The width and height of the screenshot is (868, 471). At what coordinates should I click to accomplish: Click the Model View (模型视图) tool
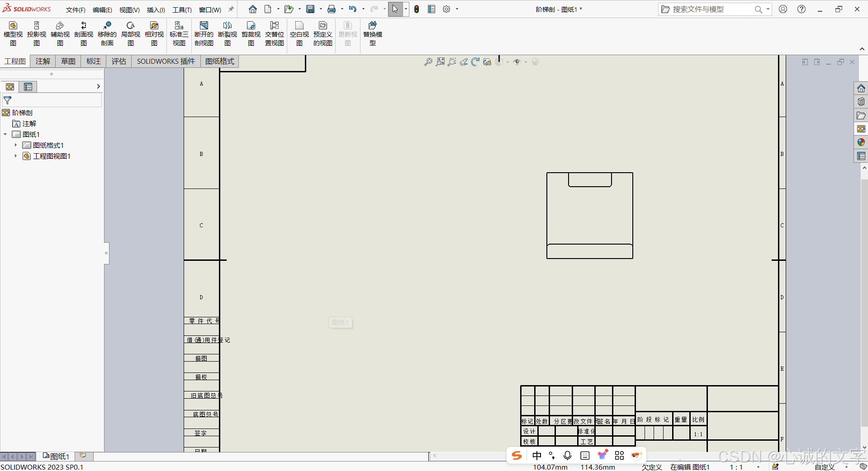tap(13, 33)
